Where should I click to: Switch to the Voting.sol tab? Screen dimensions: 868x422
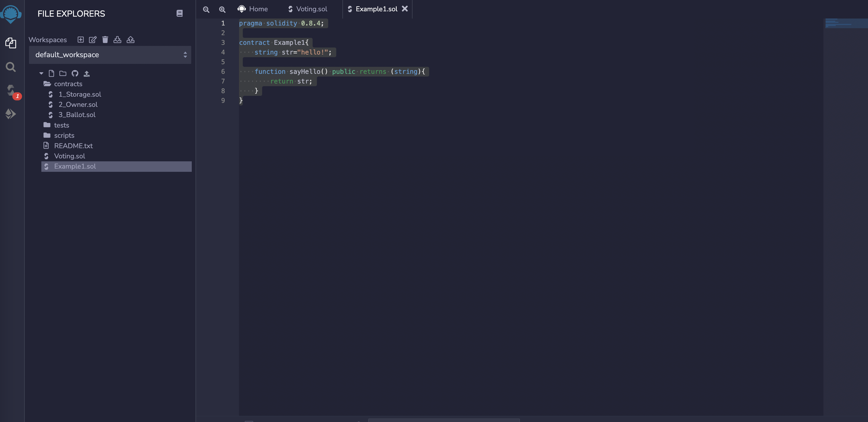point(311,9)
